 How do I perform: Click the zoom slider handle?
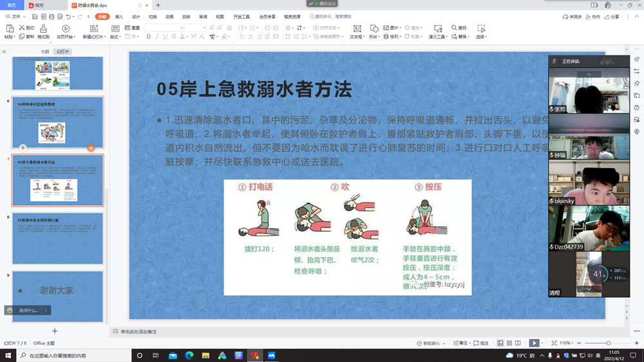(609, 343)
